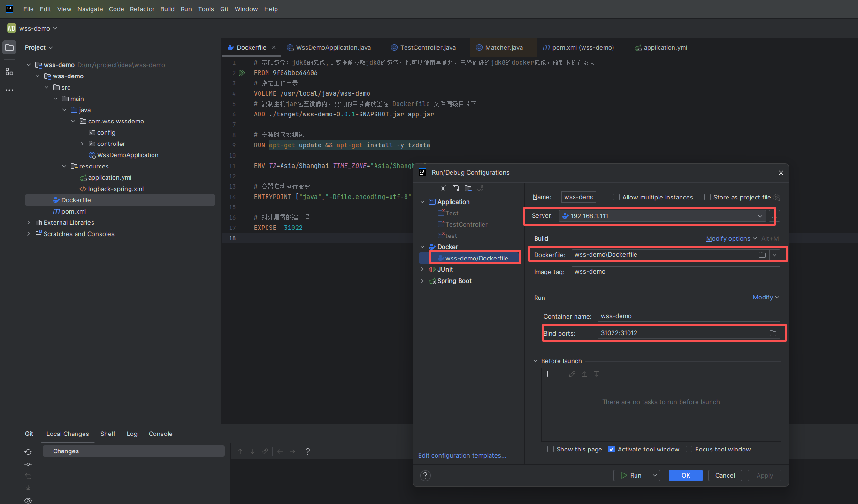858x504 pixels.
Task: Copy the selected run configuration
Action: (443, 188)
